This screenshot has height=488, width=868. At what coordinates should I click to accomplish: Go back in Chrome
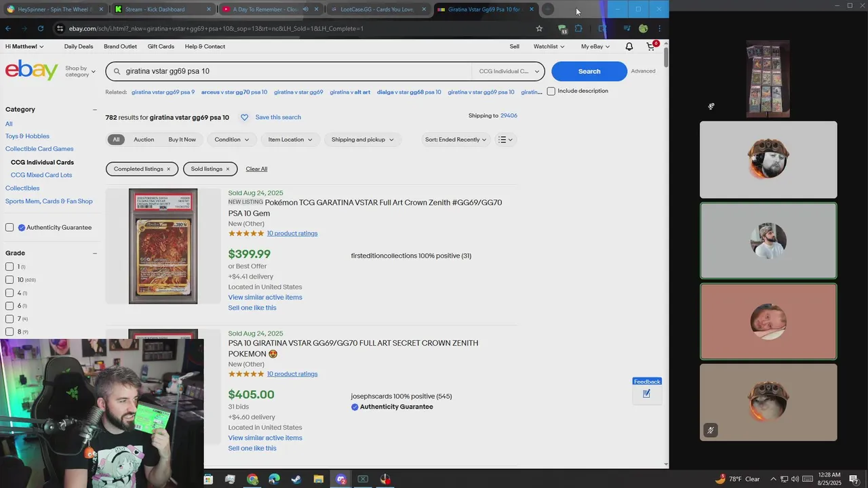[x=8, y=28]
